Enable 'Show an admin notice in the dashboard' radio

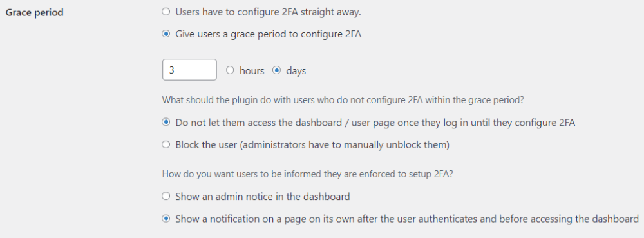[x=166, y=196]
